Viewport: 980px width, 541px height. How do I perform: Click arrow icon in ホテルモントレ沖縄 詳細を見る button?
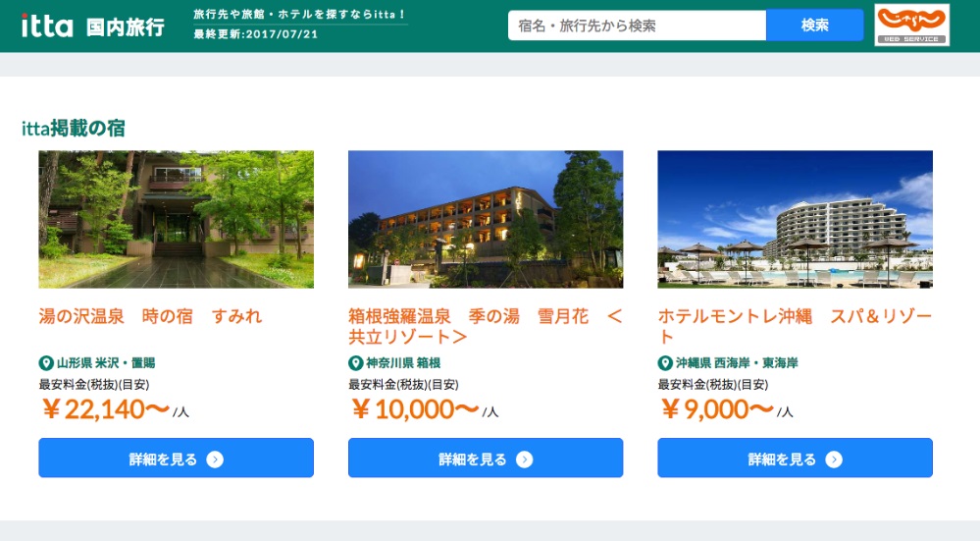click(x=833, y=460)
